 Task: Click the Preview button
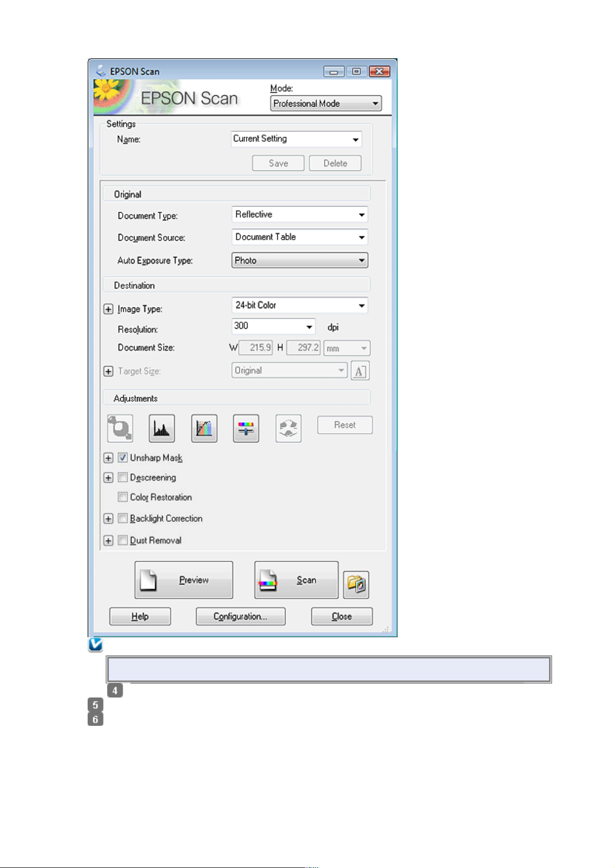tap(184, 580)
